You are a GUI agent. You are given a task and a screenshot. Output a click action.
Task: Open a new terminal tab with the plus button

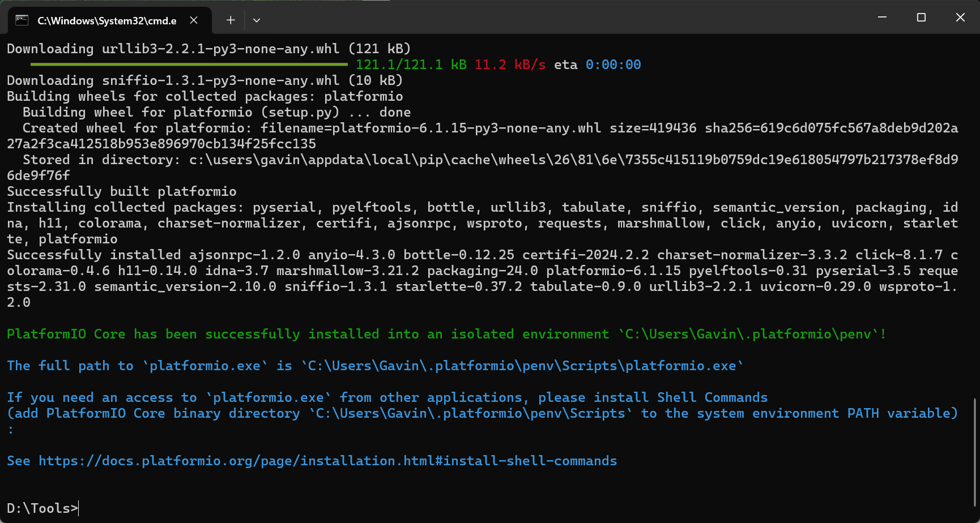[231, 20]
